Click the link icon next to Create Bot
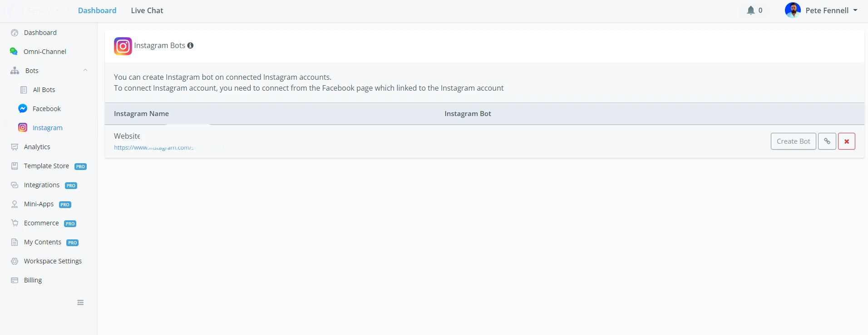Screen dimensions: 868x335 (x=827, y=141)
